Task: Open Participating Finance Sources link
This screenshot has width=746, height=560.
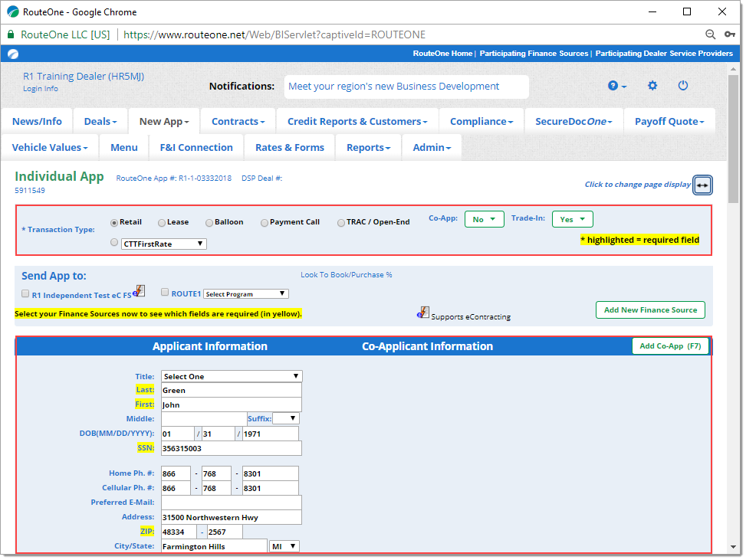Action: [534, 54]
